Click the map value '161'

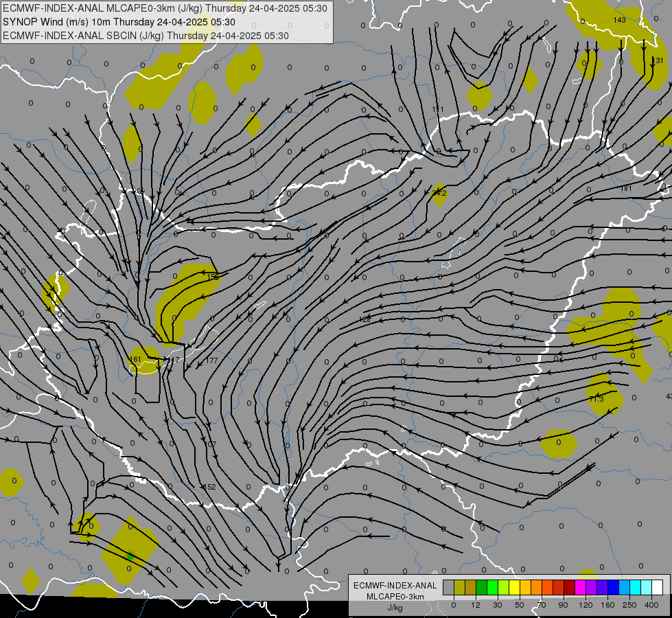pos(135,359)
